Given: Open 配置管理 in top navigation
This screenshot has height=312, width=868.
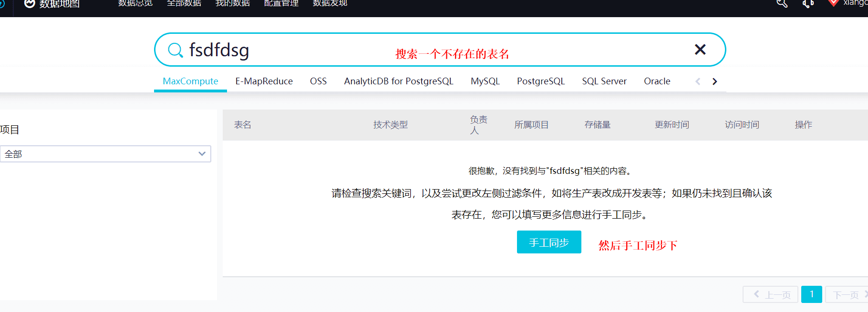Looking at the screenshot, I should click(281, 3).
